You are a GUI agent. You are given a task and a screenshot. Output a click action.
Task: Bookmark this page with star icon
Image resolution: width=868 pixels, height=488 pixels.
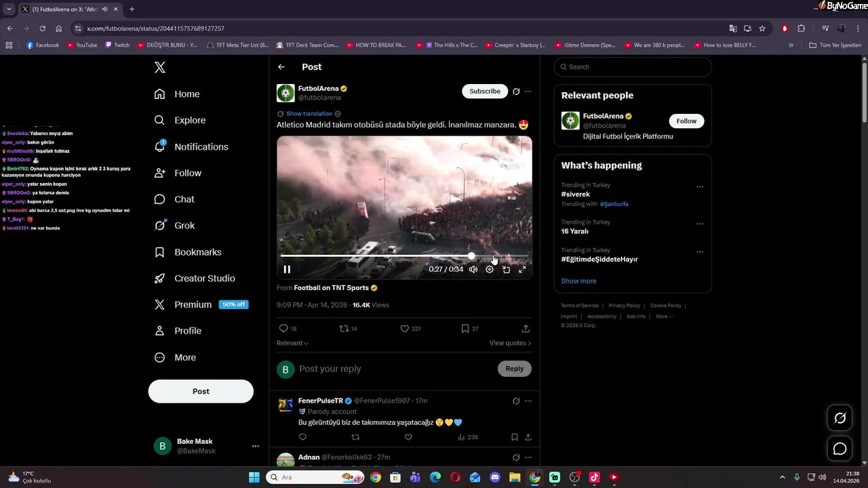coord(762,28)
